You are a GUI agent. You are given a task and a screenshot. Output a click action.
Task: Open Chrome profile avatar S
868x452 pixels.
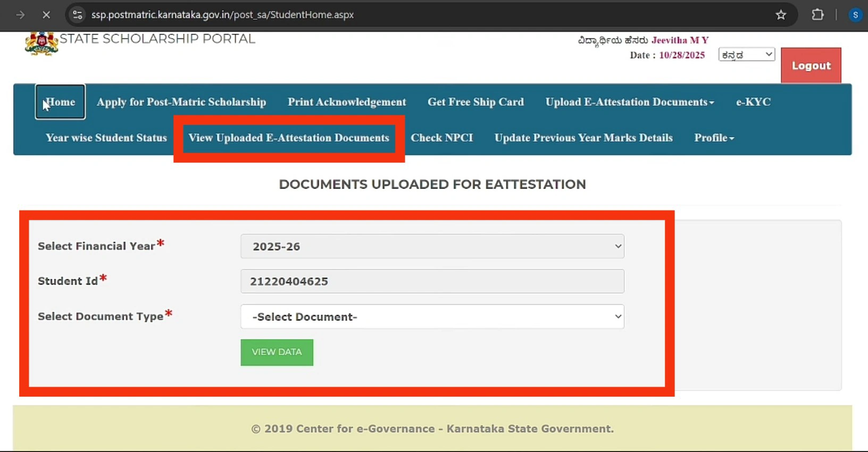pyautogui.click(x=855, y=15)
